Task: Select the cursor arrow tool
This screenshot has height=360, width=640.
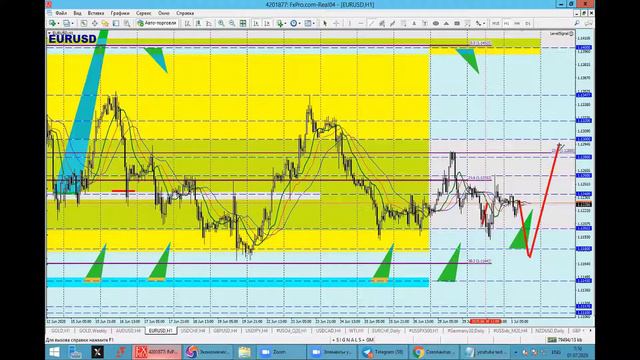Action: click(x=325, y=23)
